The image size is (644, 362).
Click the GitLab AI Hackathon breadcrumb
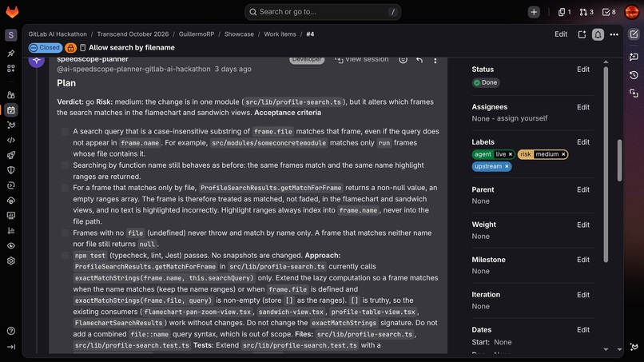[x=58, y=34]
